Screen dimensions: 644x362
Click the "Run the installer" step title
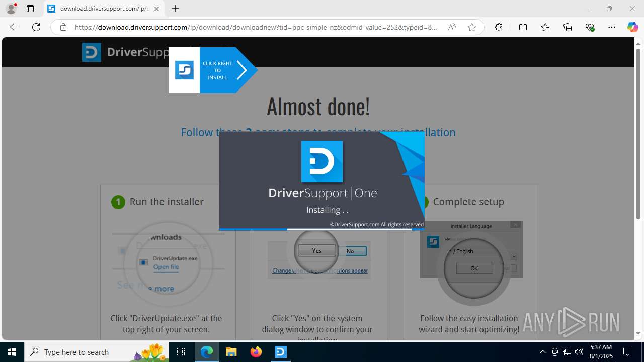pos(167,202)
